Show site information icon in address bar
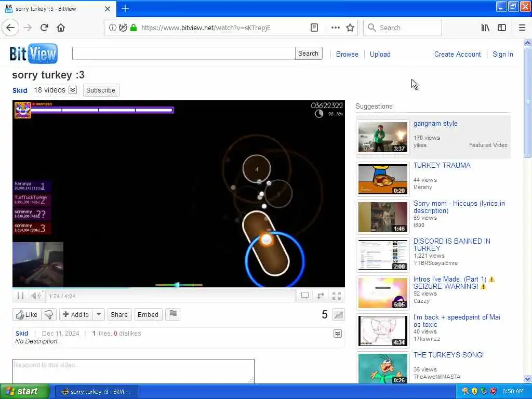 point(112,28)
